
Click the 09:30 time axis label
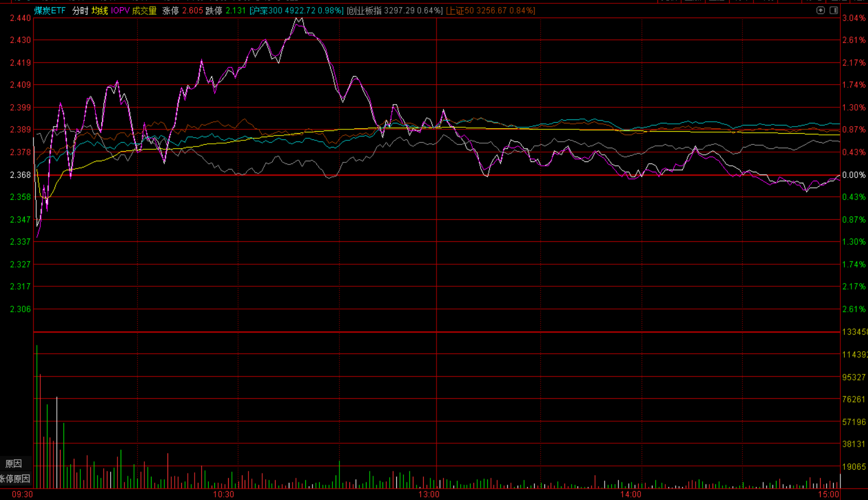point(22,494)
